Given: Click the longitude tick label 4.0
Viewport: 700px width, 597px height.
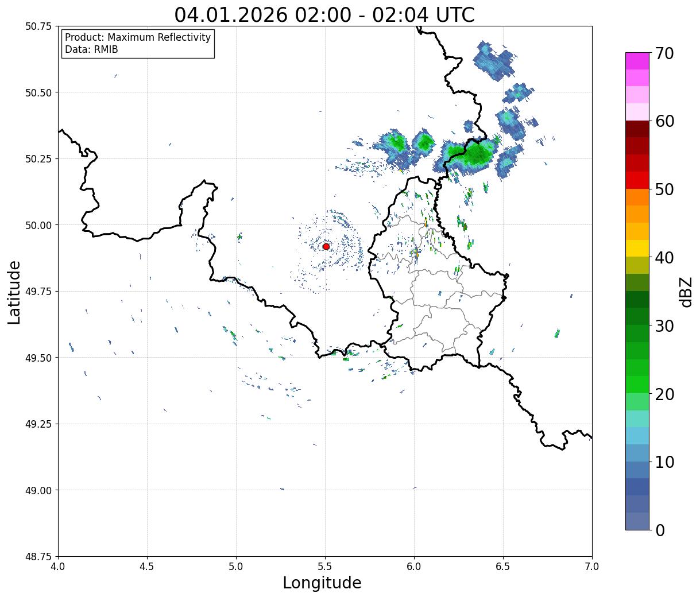Looking at the screenshot, I should (x=58, y=566).
